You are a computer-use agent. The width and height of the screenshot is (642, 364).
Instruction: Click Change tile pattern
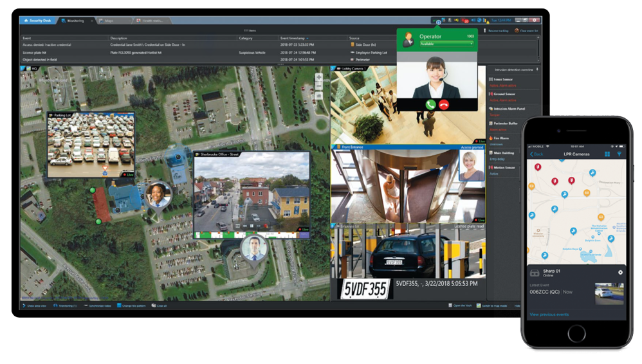[x=131, y=306]
